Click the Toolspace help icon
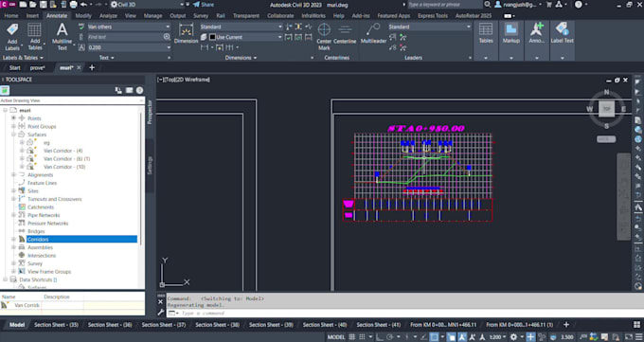The width and height of the screenshot is (644, 342). tap(139, 90)
